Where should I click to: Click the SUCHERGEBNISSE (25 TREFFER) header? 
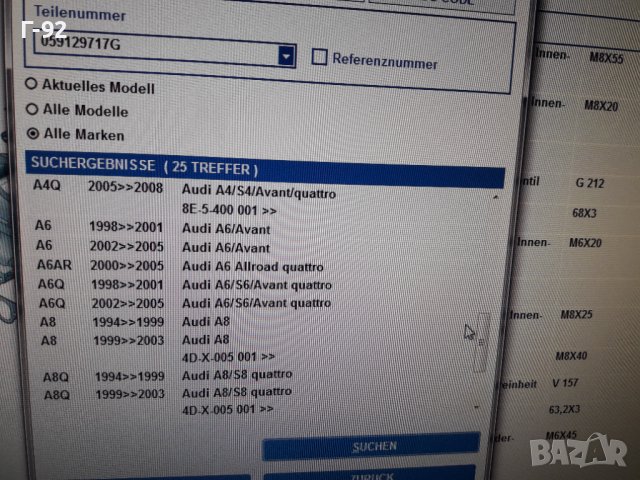pos(265,168)
